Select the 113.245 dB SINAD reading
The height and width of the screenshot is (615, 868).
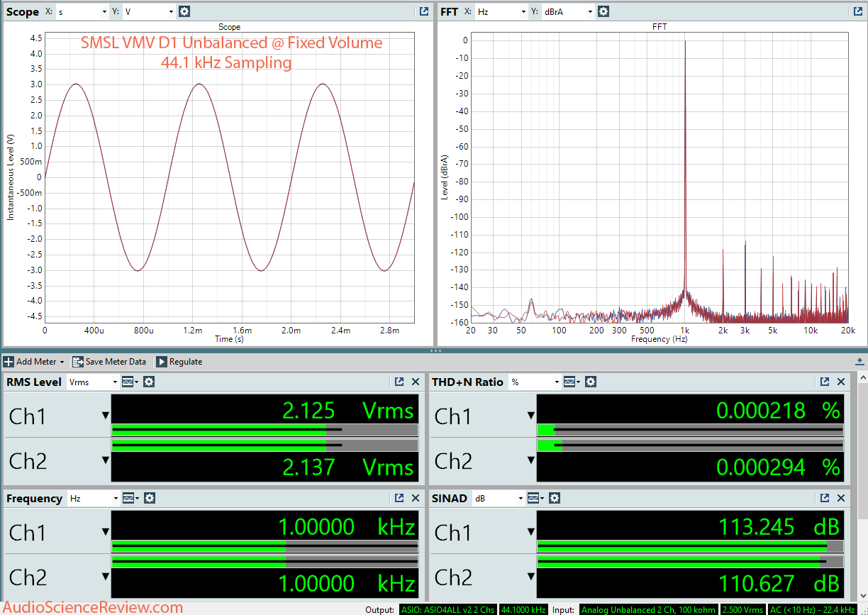point(779,526)
